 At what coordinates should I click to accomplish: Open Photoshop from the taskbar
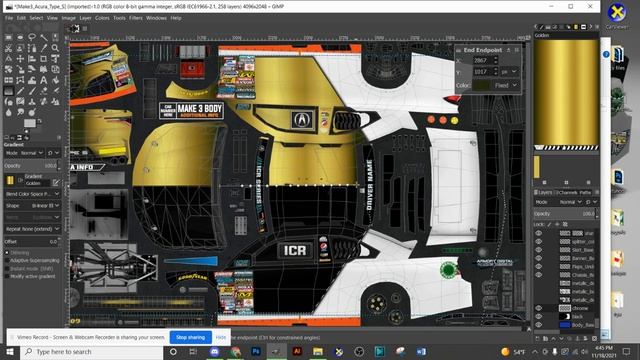[x=256, y=351]
